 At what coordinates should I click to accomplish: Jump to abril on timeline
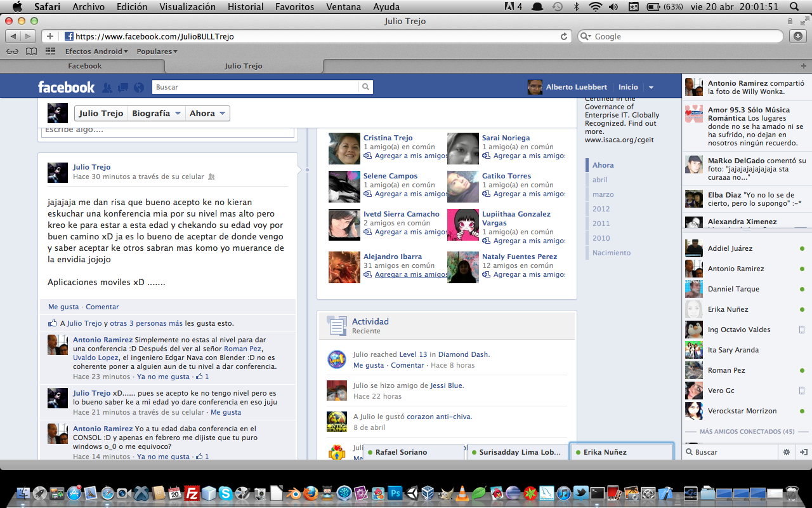click(x=599, y=180)
